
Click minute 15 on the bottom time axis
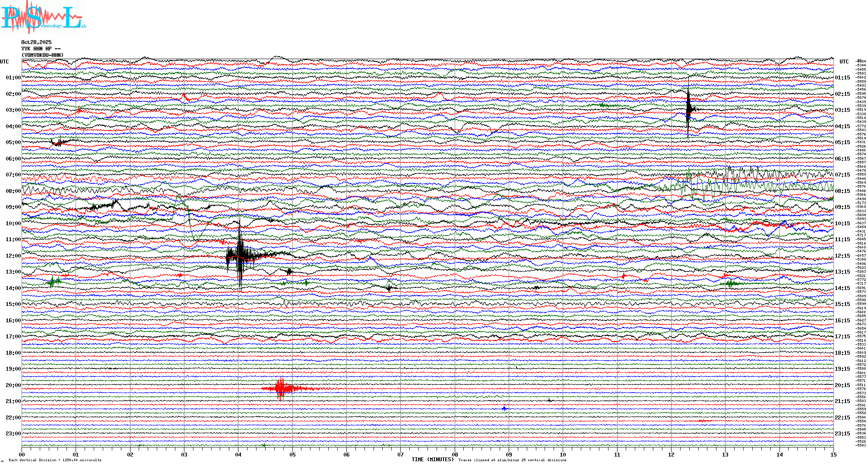(833, 454)
